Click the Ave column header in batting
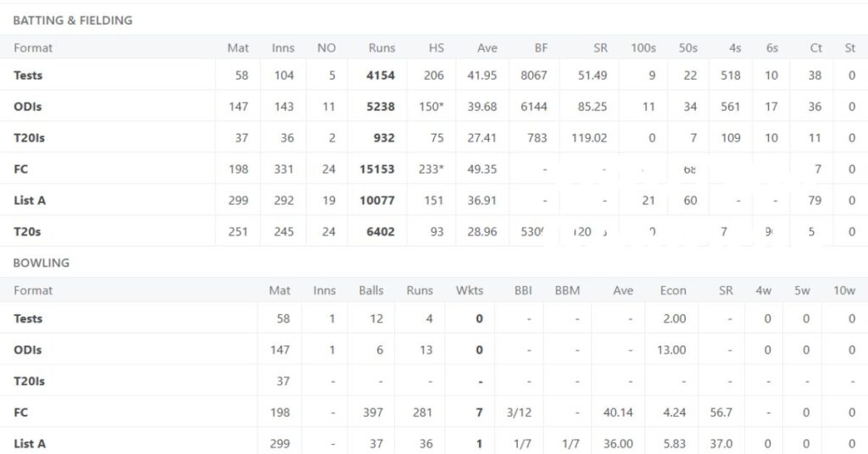868x454 pixels. pos(487,48)
